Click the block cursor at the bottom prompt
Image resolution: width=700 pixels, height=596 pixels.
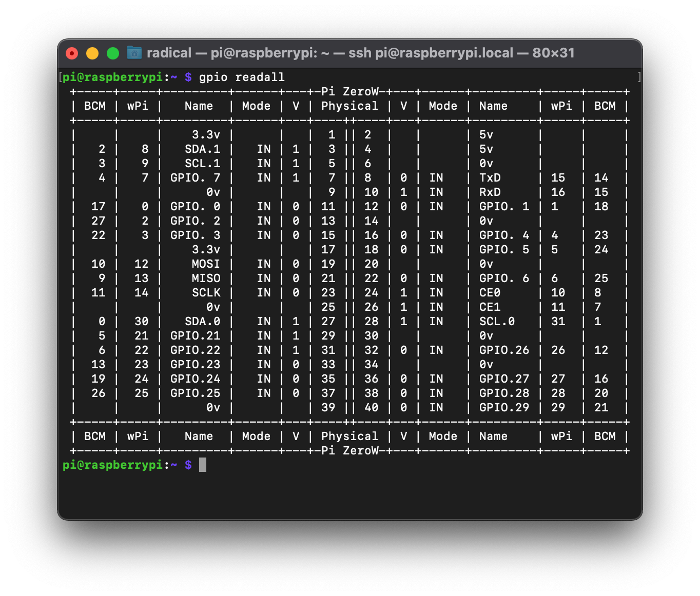[203, 465]
